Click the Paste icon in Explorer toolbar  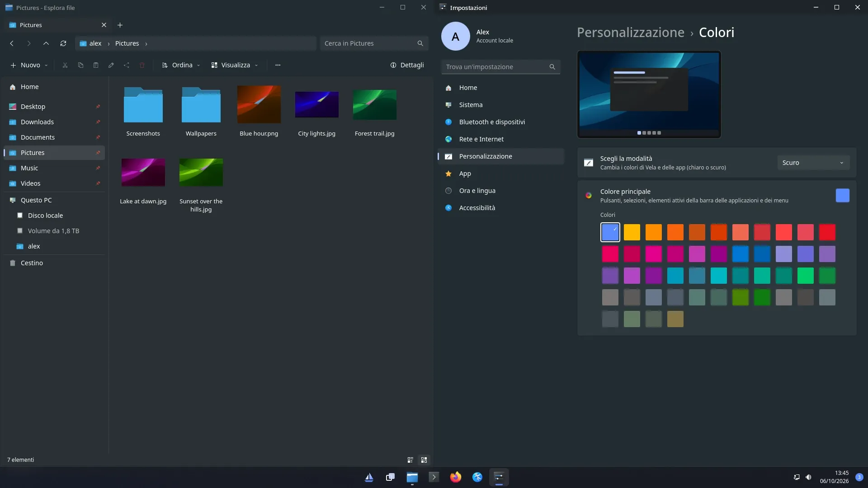(96, 65)
